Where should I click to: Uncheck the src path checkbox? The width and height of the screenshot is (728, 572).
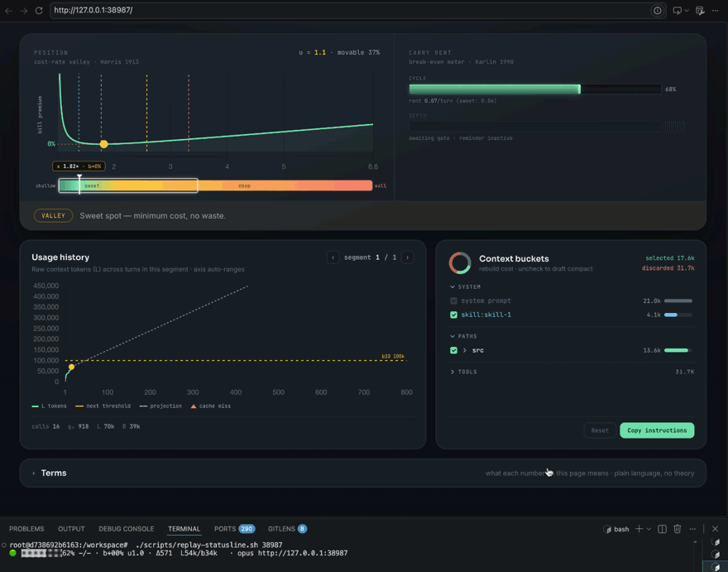(453, 350)
